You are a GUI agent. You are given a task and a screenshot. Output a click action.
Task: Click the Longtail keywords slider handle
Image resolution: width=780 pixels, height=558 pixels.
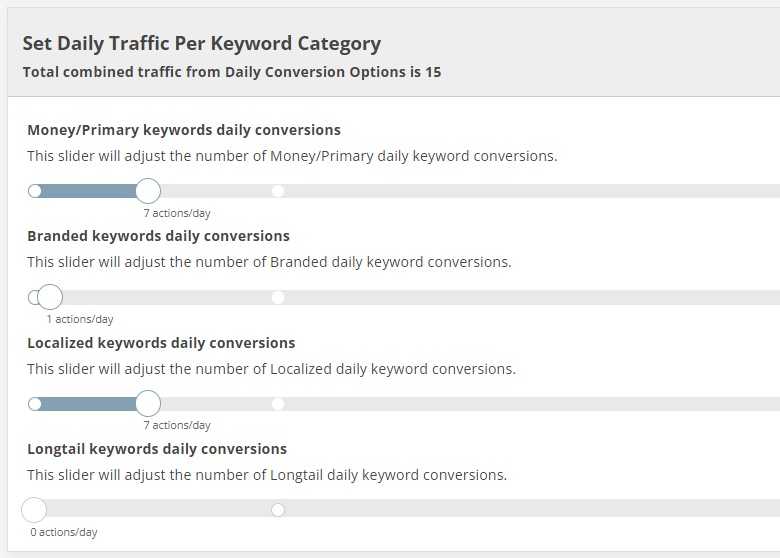pos(34,510)
